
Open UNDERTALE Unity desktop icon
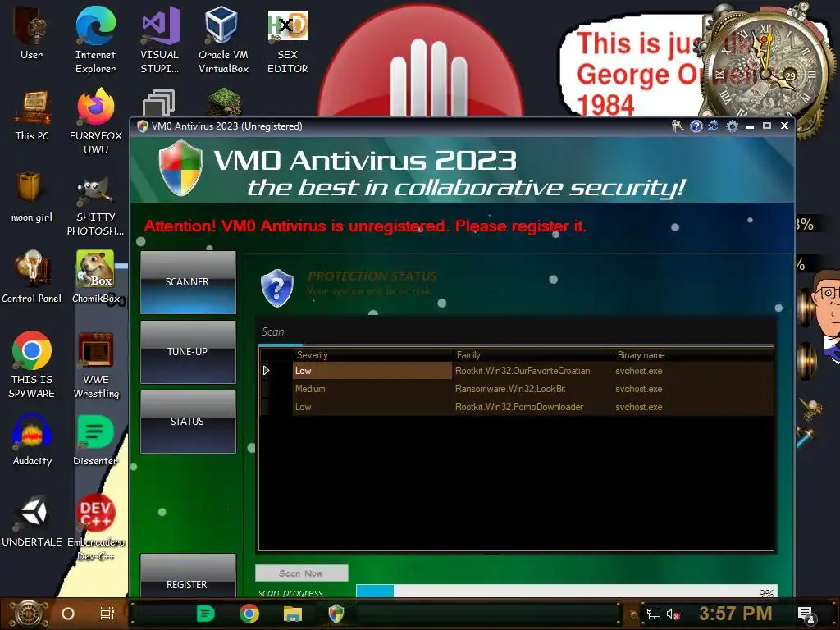click(x=32, y=520)
